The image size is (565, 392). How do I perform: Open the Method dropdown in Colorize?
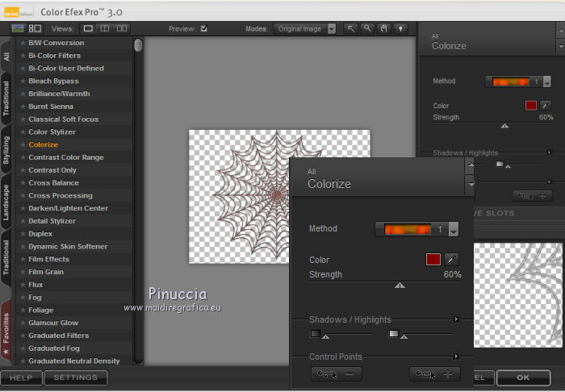point(453,230)
